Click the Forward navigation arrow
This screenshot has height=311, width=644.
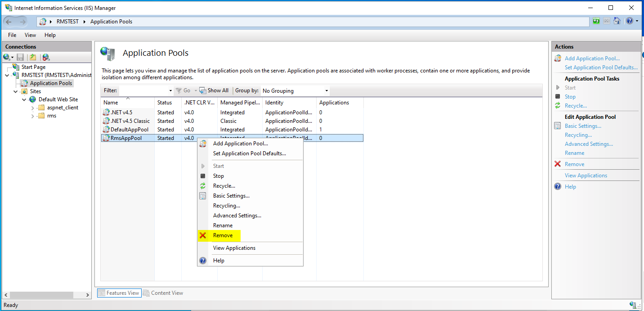click(x=23, y=21)
